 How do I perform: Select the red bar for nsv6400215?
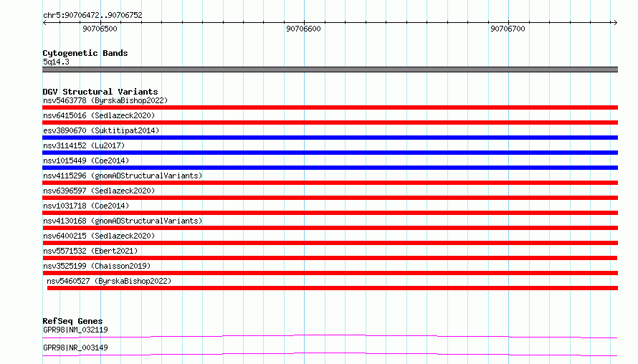pos(330,243)
